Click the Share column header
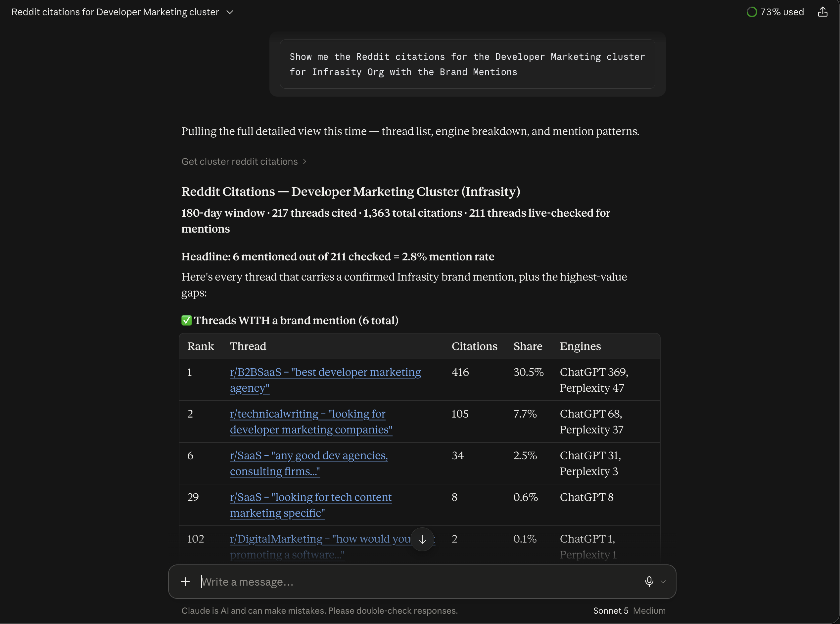Image resolution: width=840 pixels, height=624 pixels. 528,346
